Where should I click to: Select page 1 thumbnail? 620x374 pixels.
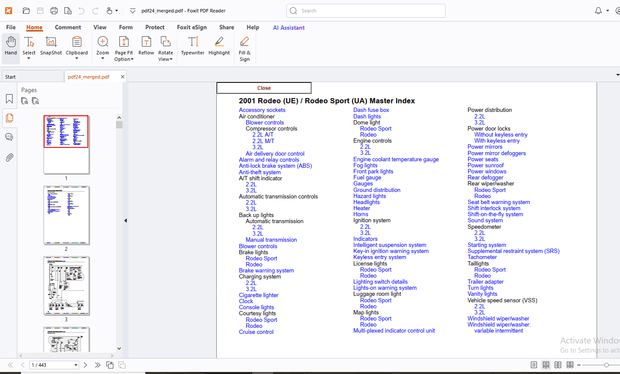pos(66,145)
